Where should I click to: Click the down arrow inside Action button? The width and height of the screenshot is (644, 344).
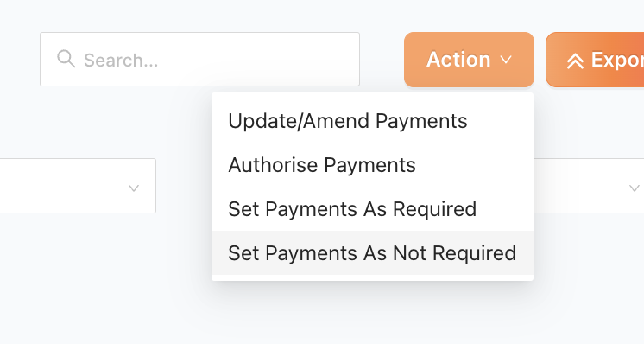click(x=506, y=60)
